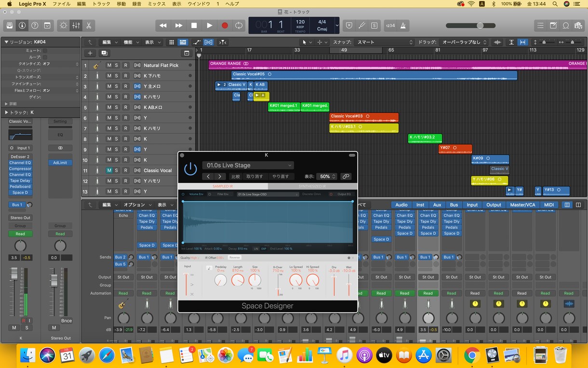Toggle the Mixer button in the control bar
The height and width of the screenshot is (368, 588).
click(76, 26)
